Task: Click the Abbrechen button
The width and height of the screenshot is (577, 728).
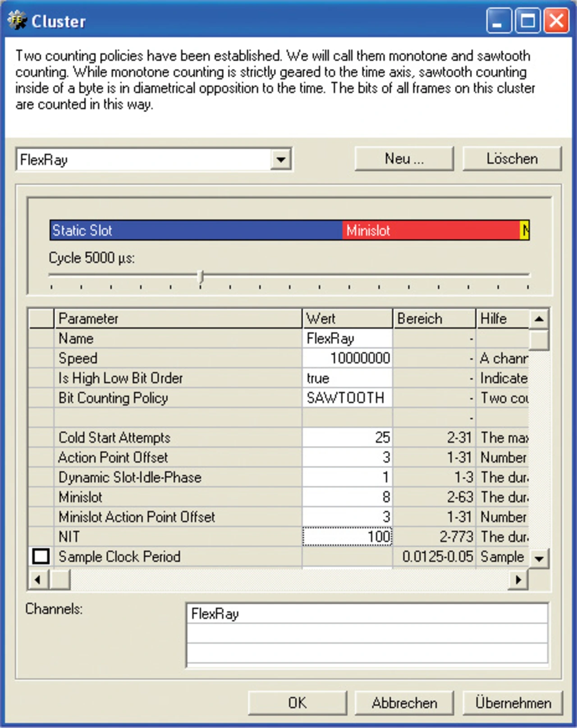Action: (404, 703)
